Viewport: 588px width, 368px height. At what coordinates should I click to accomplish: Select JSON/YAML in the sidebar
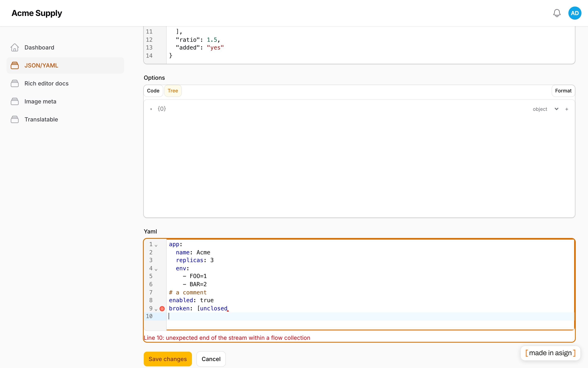tap(65, 65)
